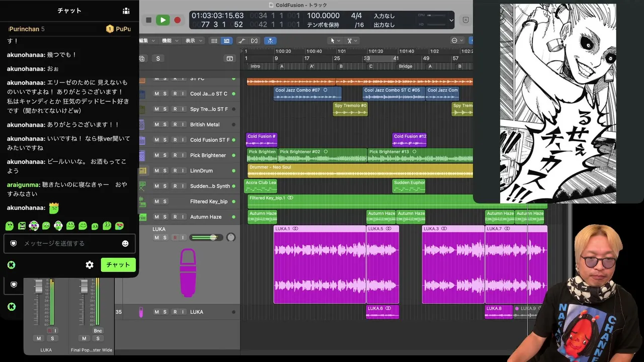This screenshot has width=644, height=362.
Task: Jump to the Bridge arrangement marker
Action: tap(406, 66)
